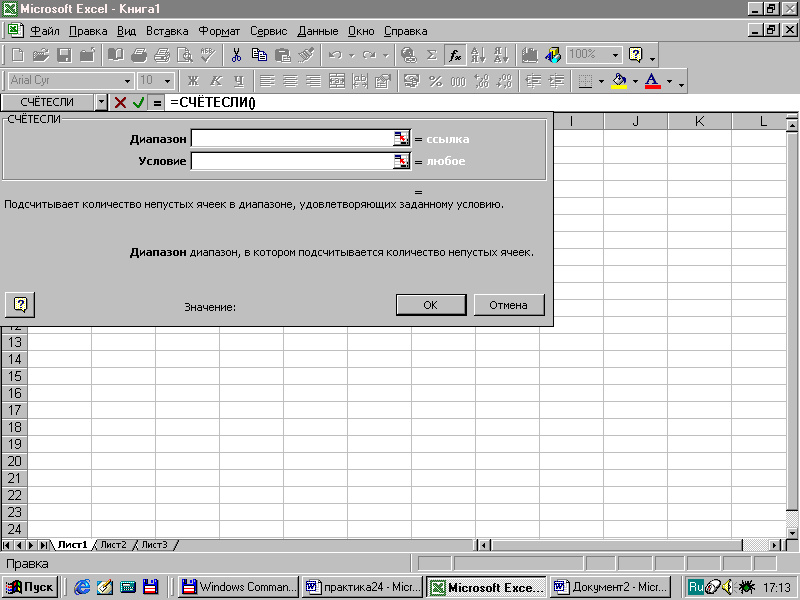Open the Пуск start menu
This screenshot has height=600, width=800.
pyautogui.click(x=30, y=587)
